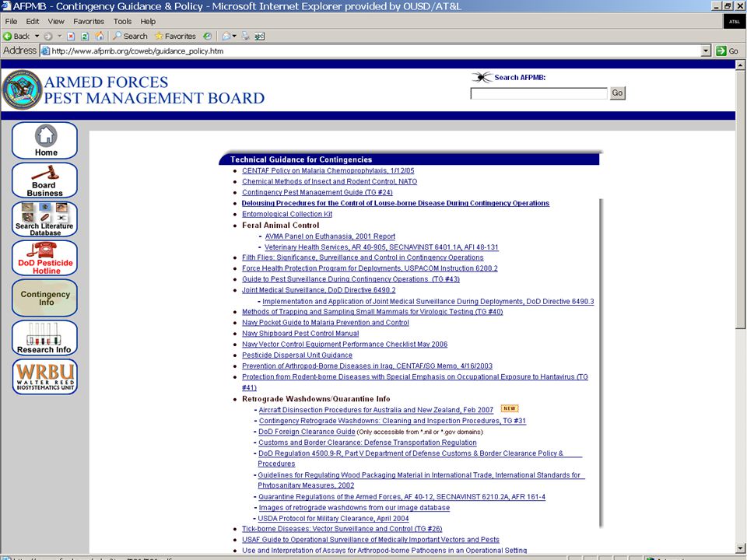747x560 pixels.
Task: Open Pesticide Dispersal Unit Guidance link
Action: point(297,355)
